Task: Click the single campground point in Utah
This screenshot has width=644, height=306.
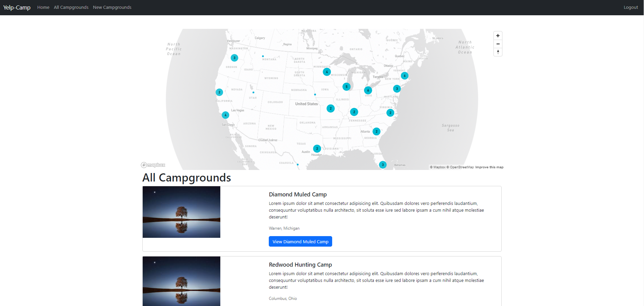Action: 253,92
